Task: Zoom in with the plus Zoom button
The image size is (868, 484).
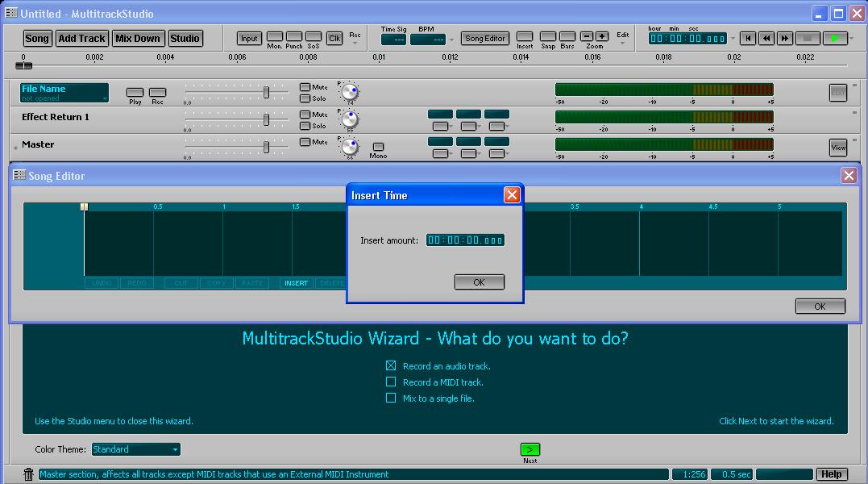Action: [602, 36]
